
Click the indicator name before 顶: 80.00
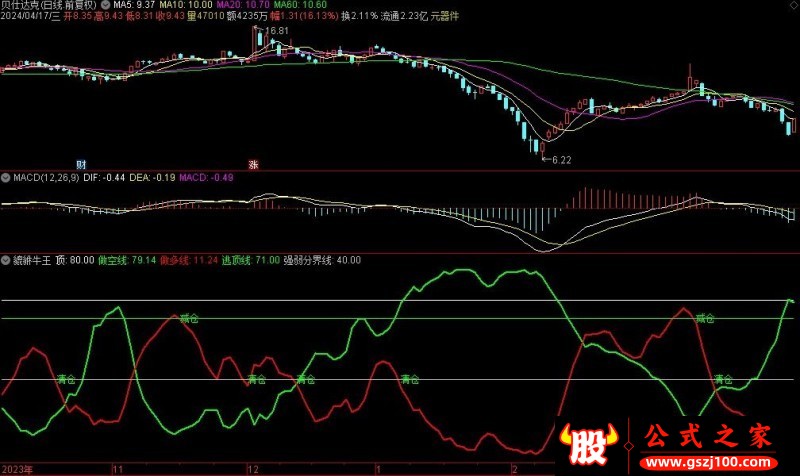[x=32, y=260]
